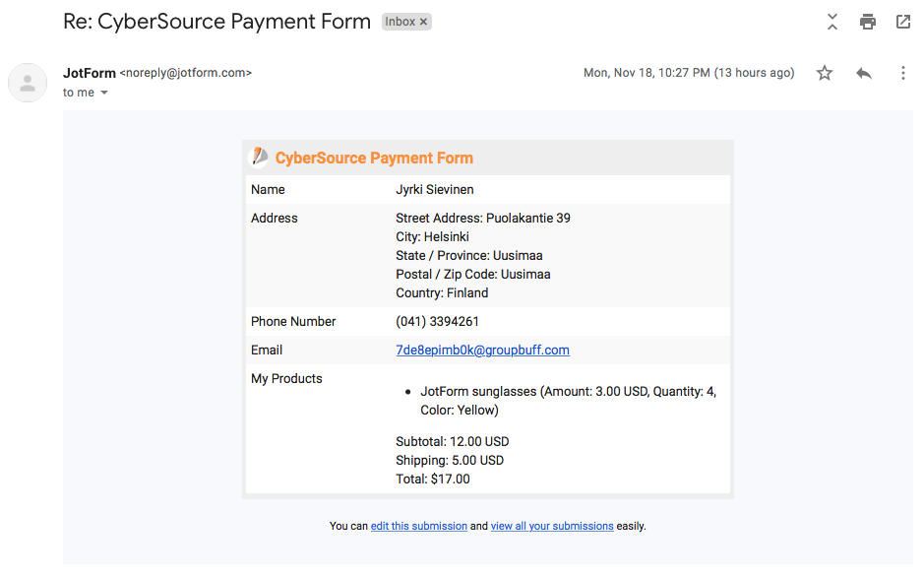Screen dimensions: 924x576
Task: Click the noreply@jotform.com sender address
Action: [186, 73]
